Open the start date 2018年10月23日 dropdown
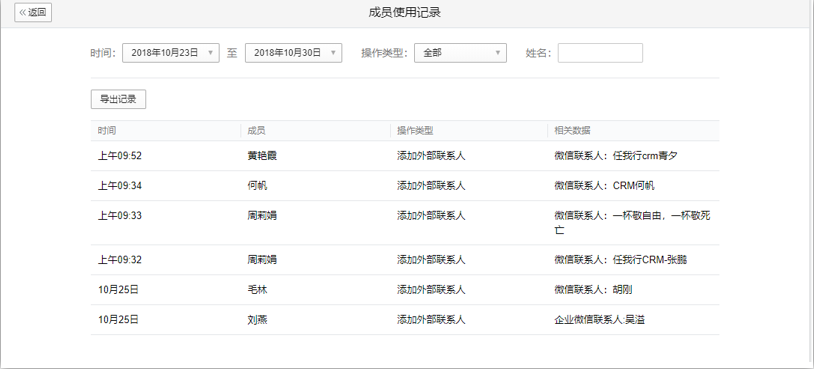The height and width of the screenshot is (369, 814). [171, 53]
